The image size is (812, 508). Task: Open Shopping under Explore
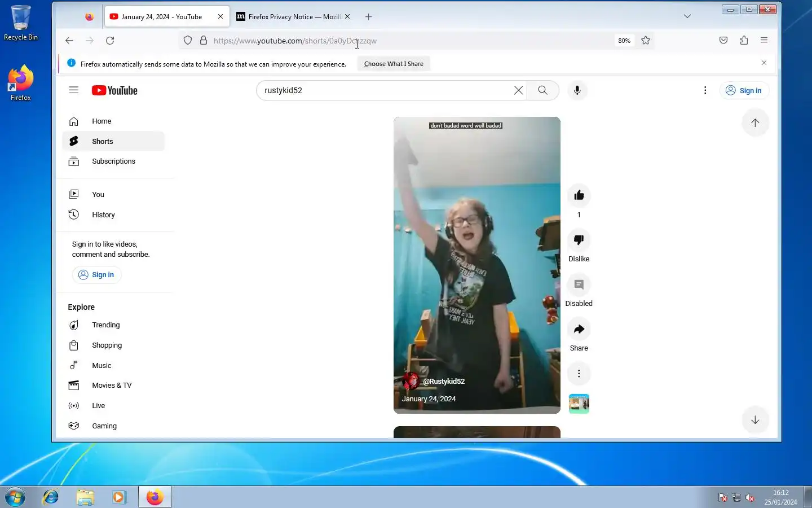point(113,345)
